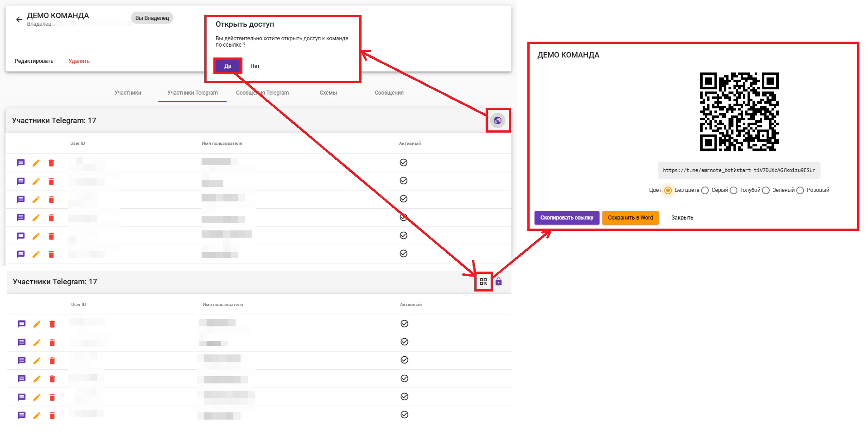The height and width of the screenshot is (435, 868).
Task: Select the Зеленый color radio button
Action: pos(766,191)
